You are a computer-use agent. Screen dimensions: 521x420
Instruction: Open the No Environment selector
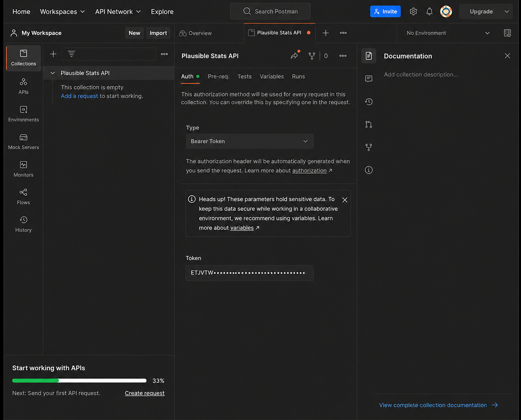click(x=448, y=33)
